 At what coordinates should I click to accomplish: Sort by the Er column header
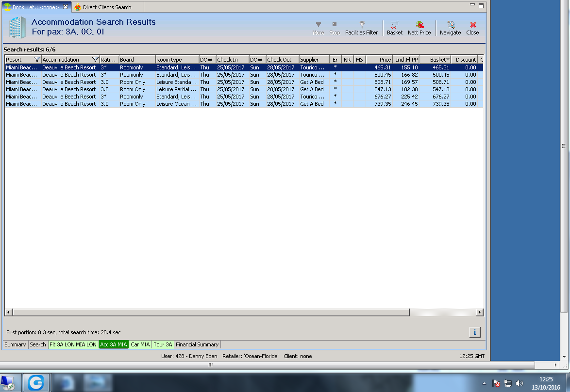335,60
